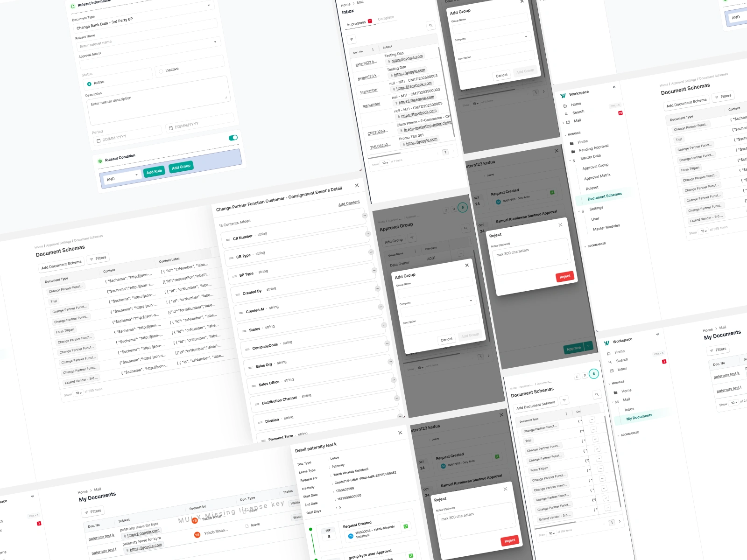The image size is (747, 560).
Task: Open the three-dot column menu beside Doc. No in Inbox
Action: [x=373, y=49]
